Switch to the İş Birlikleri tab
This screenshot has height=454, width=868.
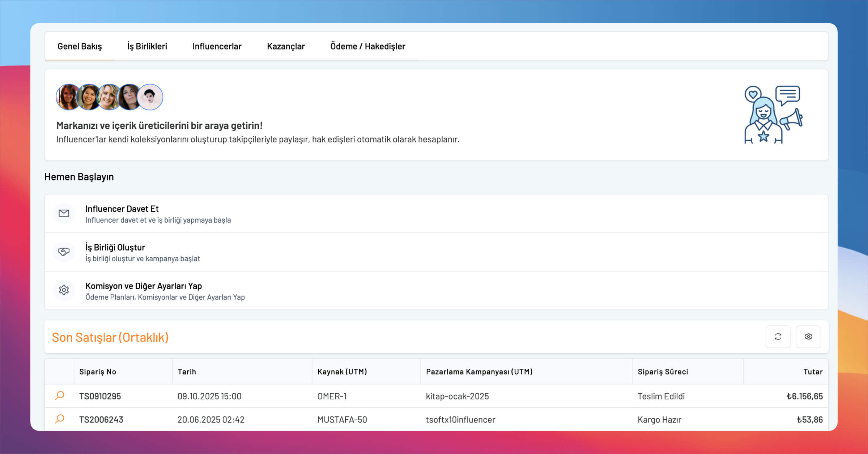[147, 46]
